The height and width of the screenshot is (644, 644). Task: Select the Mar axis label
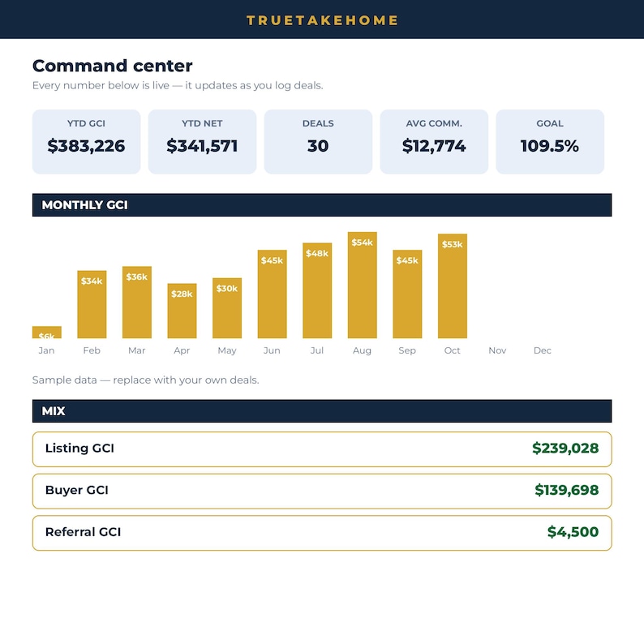137,350
